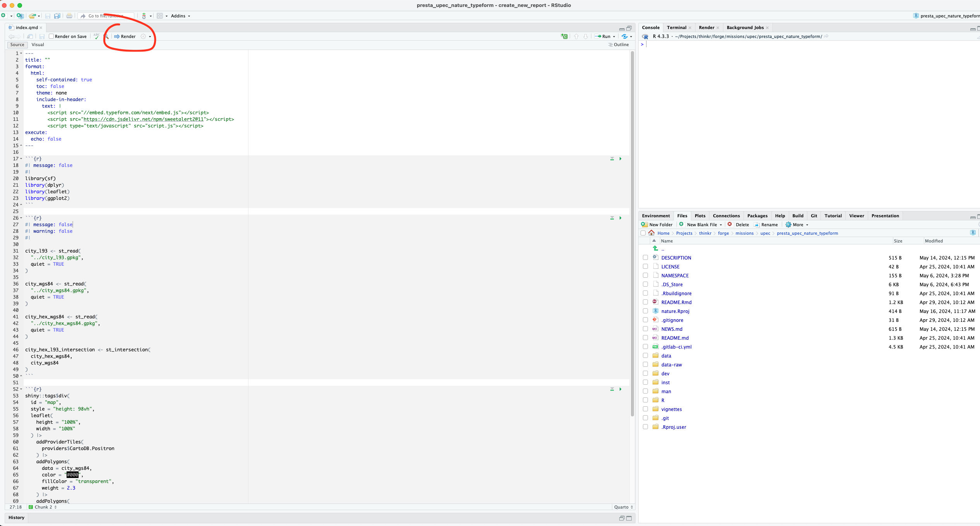Click the version control Git toolbar icon

[x=144, y=16]
